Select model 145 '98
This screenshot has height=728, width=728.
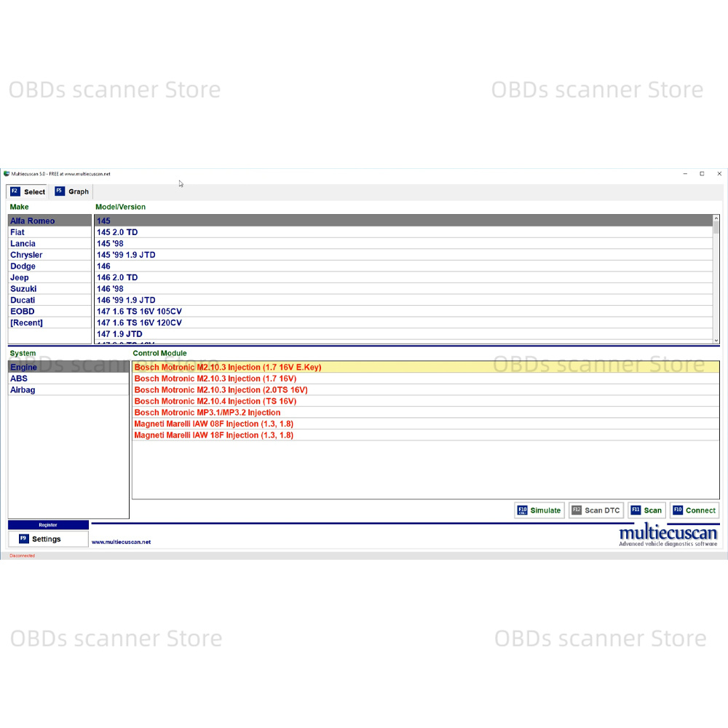coord(403,243)
